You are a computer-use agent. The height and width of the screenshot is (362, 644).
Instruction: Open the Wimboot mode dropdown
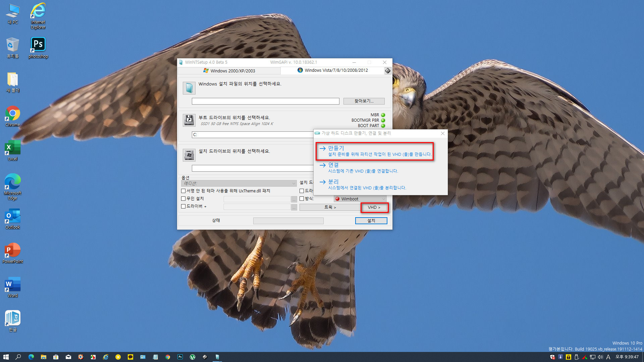360,199
